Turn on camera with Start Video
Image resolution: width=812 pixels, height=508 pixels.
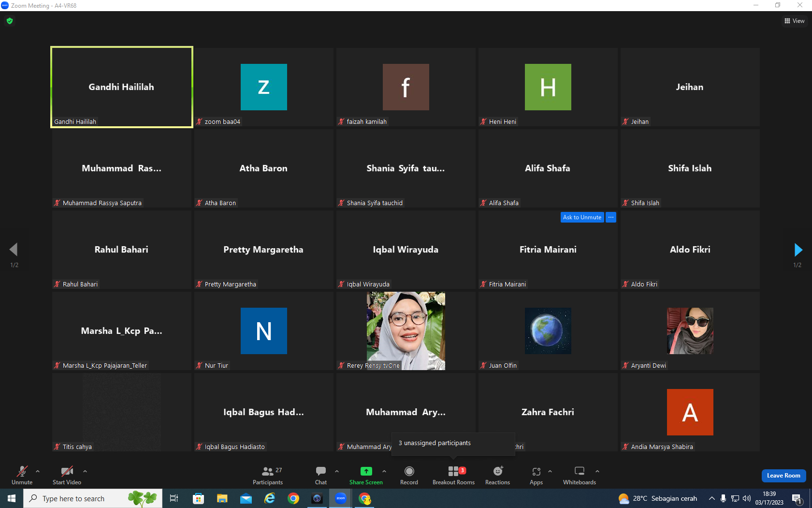[x=67, y=476]
